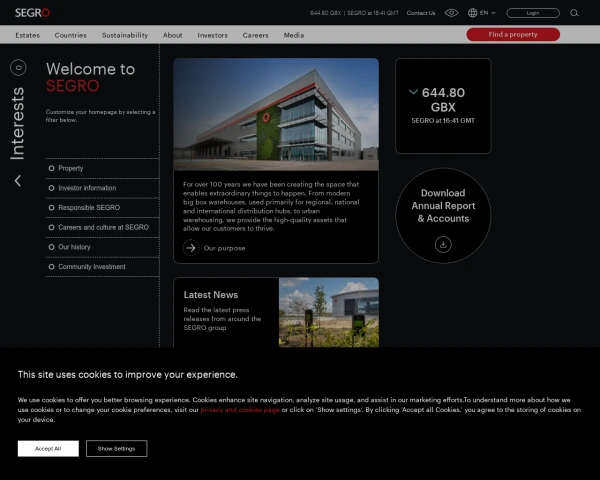Click the warehouse building image
The width and height of the screenshot is (600, 480).
pos(276,114)
